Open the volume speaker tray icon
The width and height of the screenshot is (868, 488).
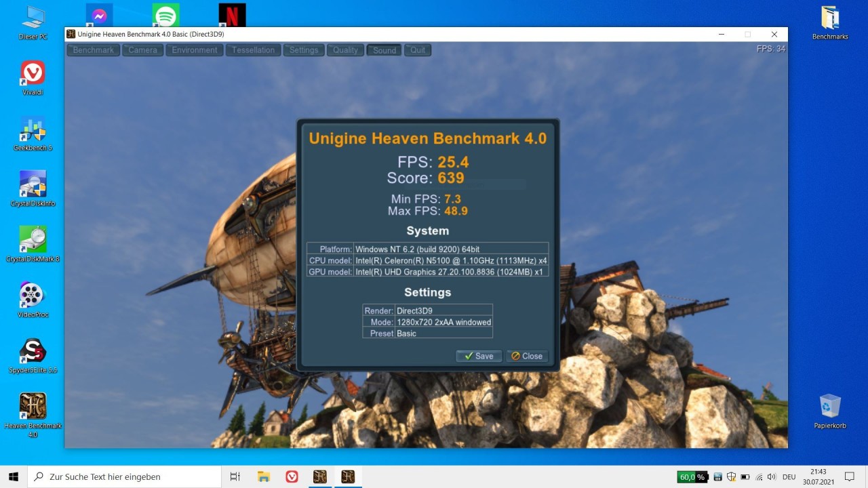pos(772,477)
